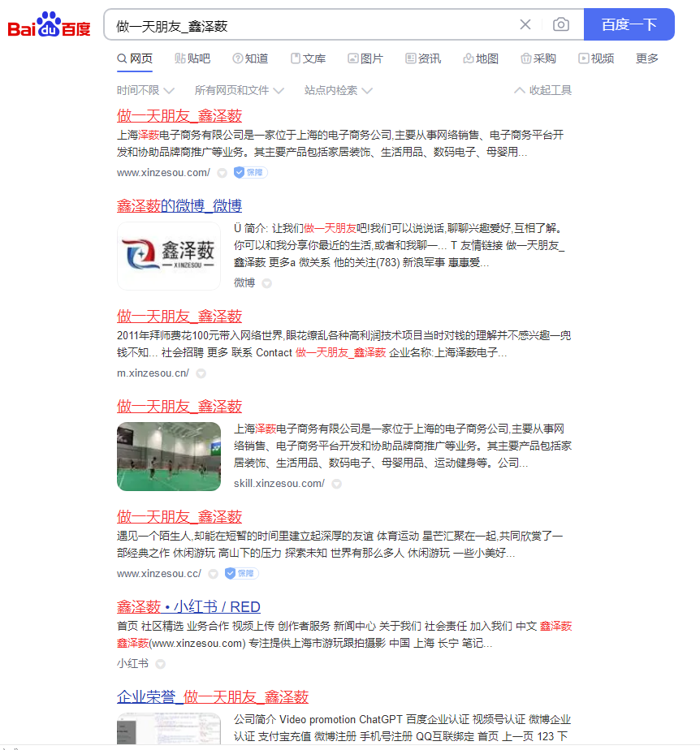The image size is (700, 750).
Task: Open result title above www.xinzesou.cc
Action: [179, 516]
